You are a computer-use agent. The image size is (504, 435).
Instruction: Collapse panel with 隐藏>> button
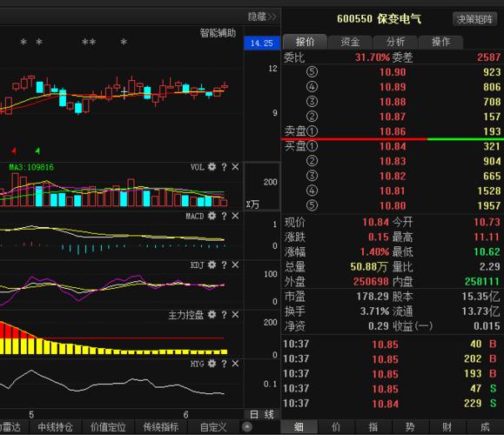(x=262, y=17)
